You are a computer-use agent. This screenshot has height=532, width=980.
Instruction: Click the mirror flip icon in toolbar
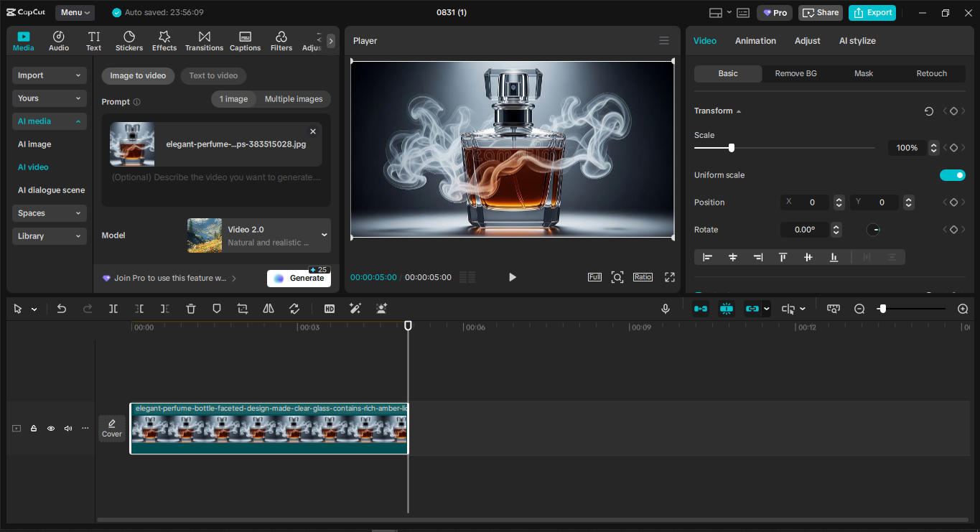click(x=269, y=309)
